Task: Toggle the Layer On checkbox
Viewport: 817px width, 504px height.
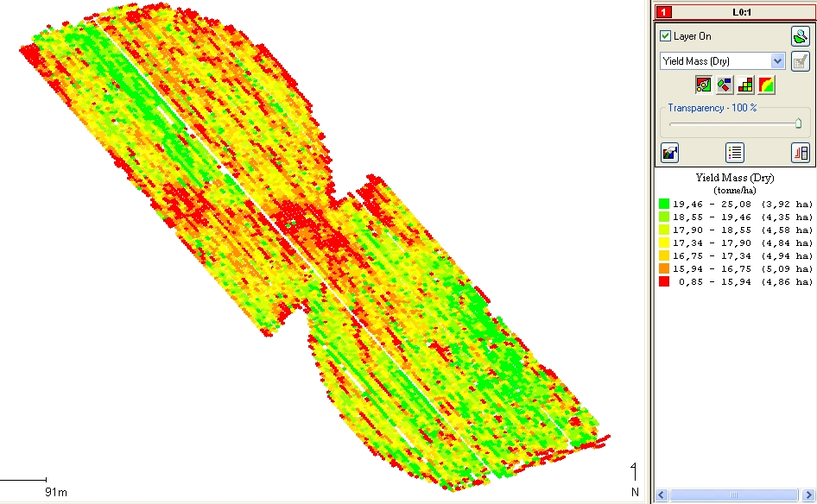Action: tap(665, 36)
